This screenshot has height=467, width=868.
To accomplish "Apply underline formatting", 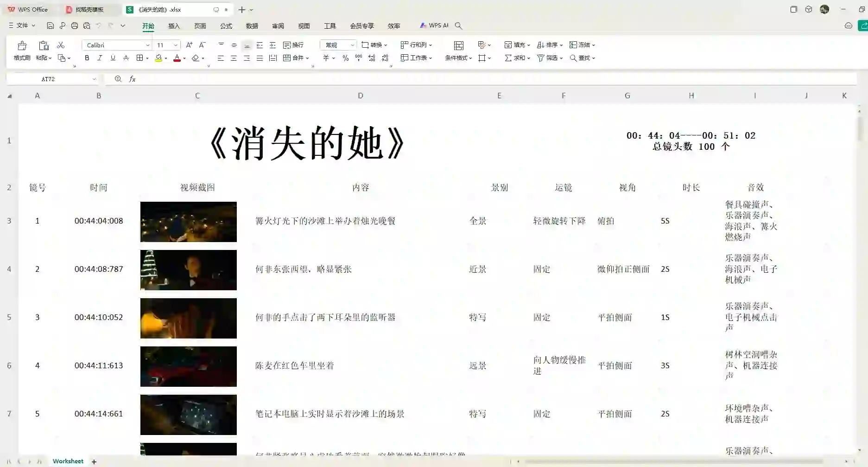I will click(x=112, y=58).
